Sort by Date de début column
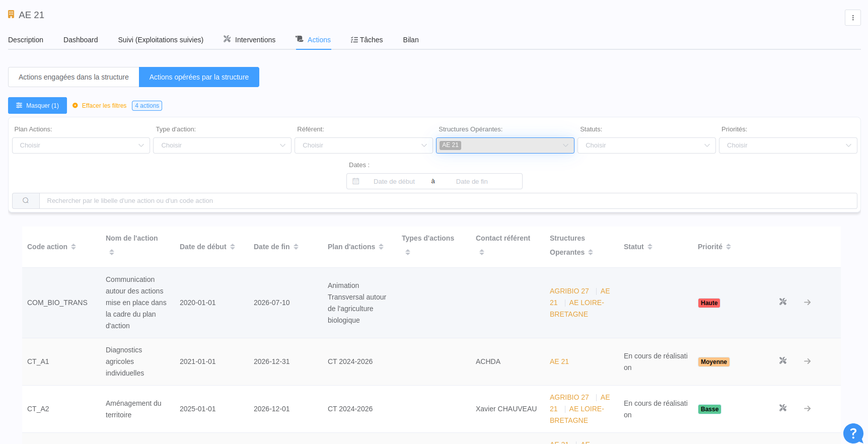This screenshot has width=868, height=444. (x=233, y=247)
